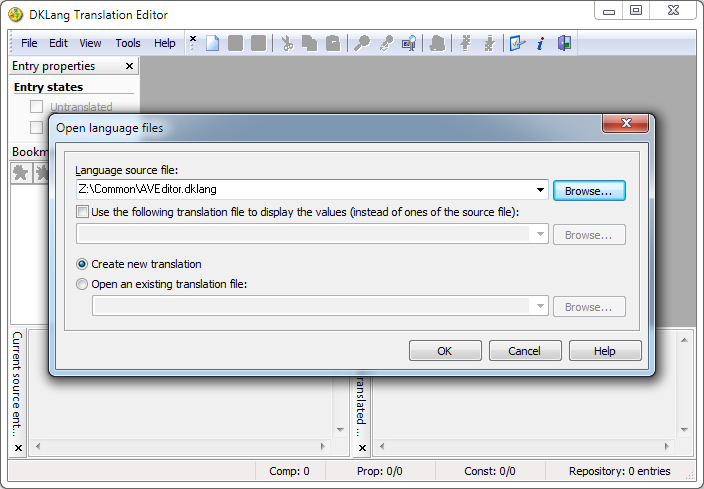Click the first bookmark star icon
Viewport: 704px width, 489px height.
click(x=21, y=173)
